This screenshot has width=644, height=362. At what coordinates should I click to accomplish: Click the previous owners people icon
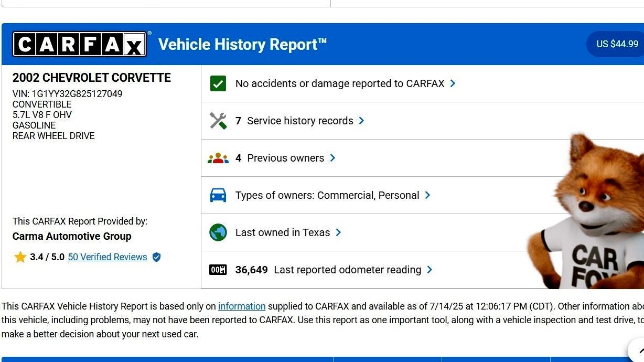[x=218, y=158]
